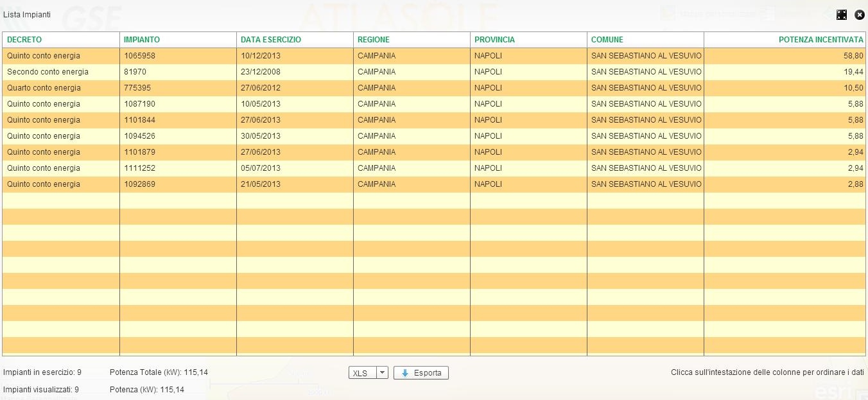The image size is (868, 400).
Task: Click the resize window icon
Action: pos(842,15)
